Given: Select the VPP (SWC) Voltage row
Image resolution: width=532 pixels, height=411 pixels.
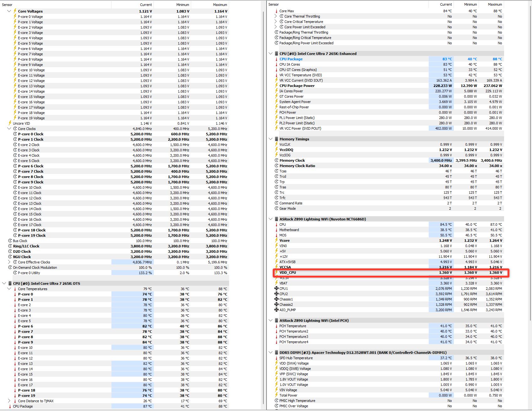Looking at the screenshot, I should click(x=386, y=374).
